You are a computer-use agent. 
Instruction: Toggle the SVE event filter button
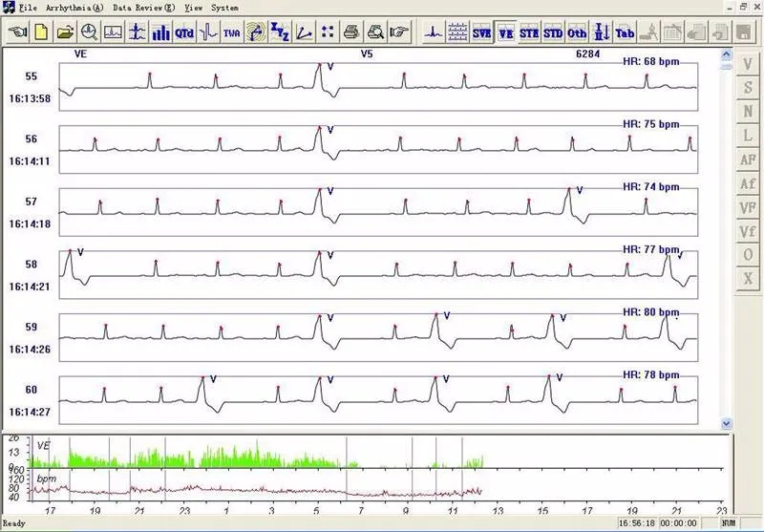coord(481,32)
